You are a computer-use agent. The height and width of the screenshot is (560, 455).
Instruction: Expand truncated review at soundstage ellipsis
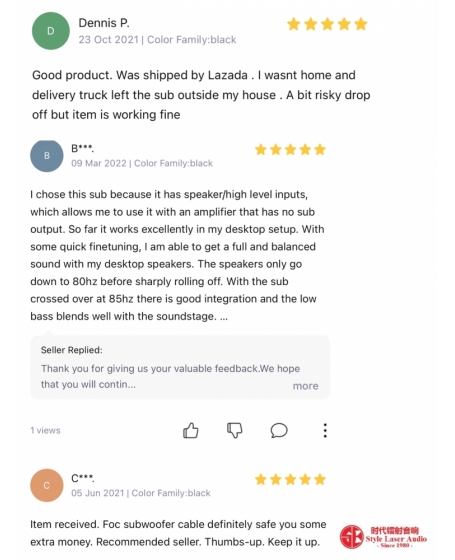pyautogui.click(x=224, y=316)
